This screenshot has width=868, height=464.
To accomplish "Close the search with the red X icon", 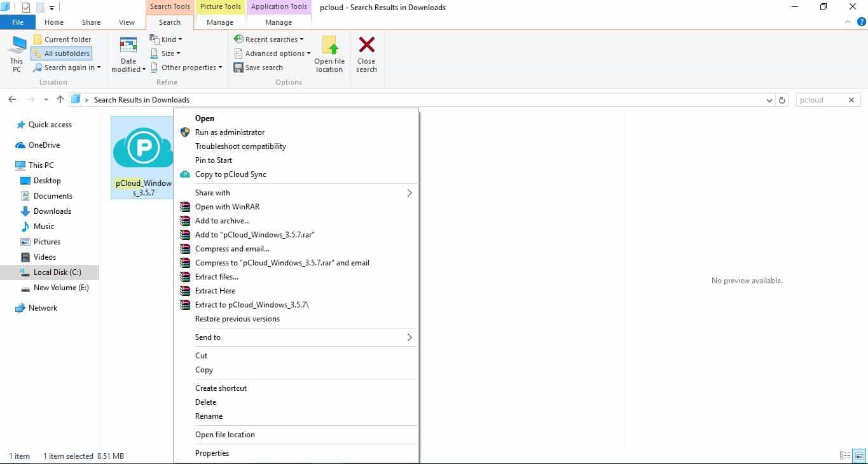I will tap(366, 53).
